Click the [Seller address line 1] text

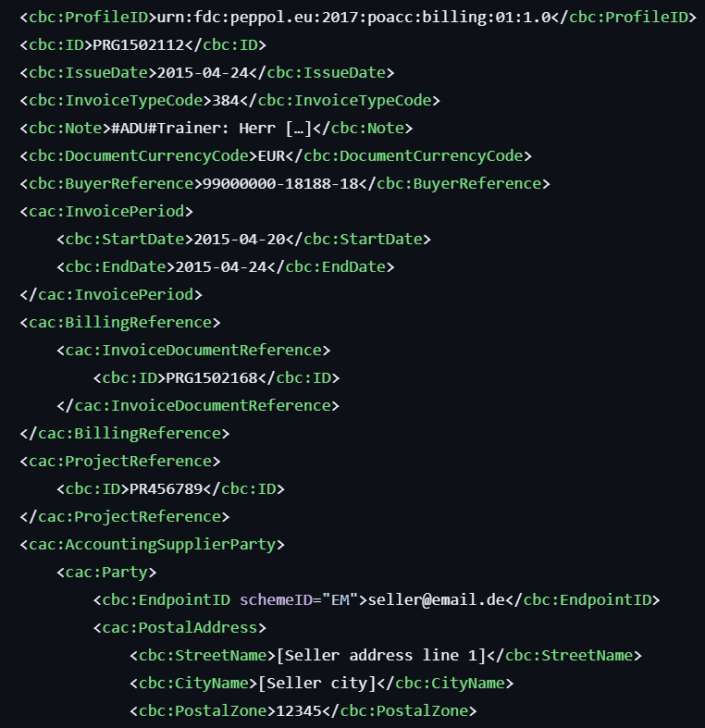pyautogui.click(x=381, y=655)
